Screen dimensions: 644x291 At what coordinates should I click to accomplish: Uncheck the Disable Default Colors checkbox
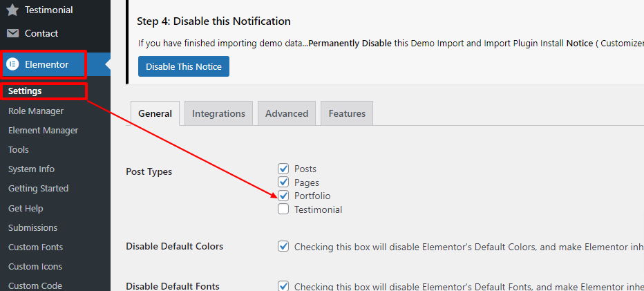click(283, 246)
